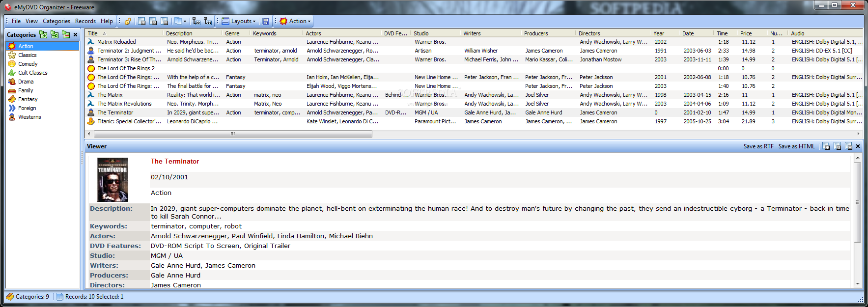Click the copy records toolbar icon
Screen dimensions: 868x307
[x=178, y=21]
